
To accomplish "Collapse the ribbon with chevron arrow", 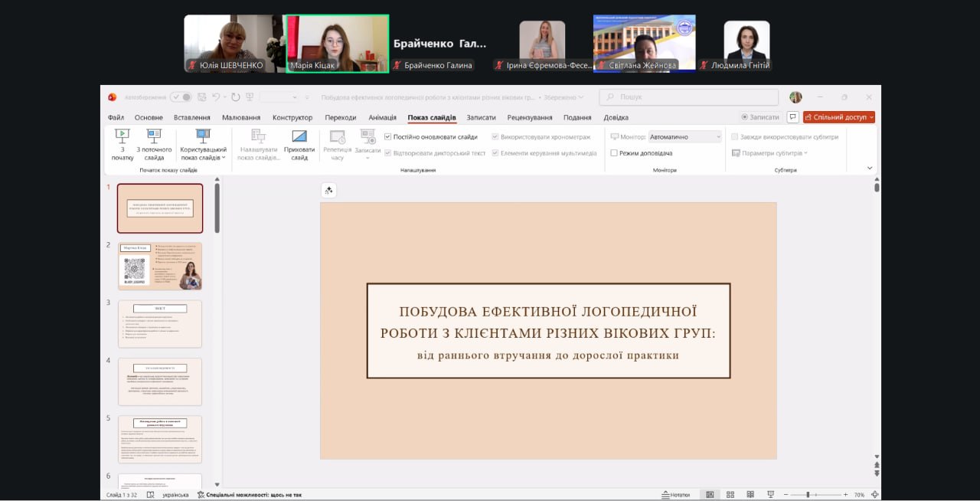I will [869, 168].
